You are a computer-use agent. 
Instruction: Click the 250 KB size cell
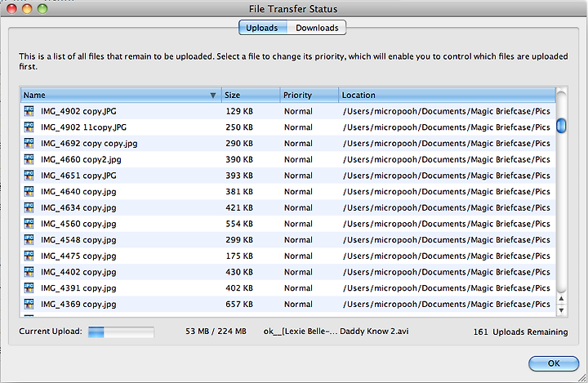[x=239, y=127]
